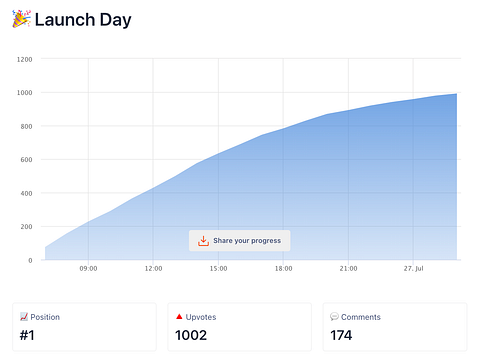Click the 09:00 x-axis label
This screenshot has width=480, height=364.
coord(88,268)
